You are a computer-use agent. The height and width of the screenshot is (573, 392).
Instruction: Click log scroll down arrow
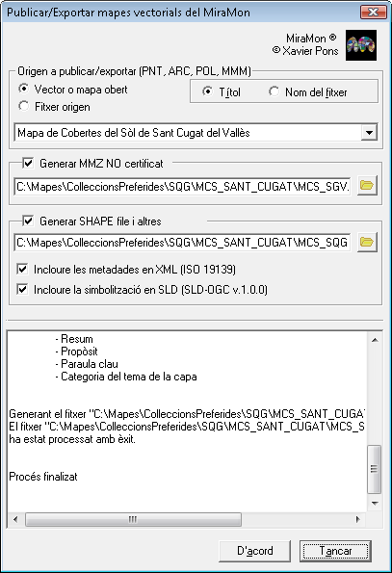375,504
